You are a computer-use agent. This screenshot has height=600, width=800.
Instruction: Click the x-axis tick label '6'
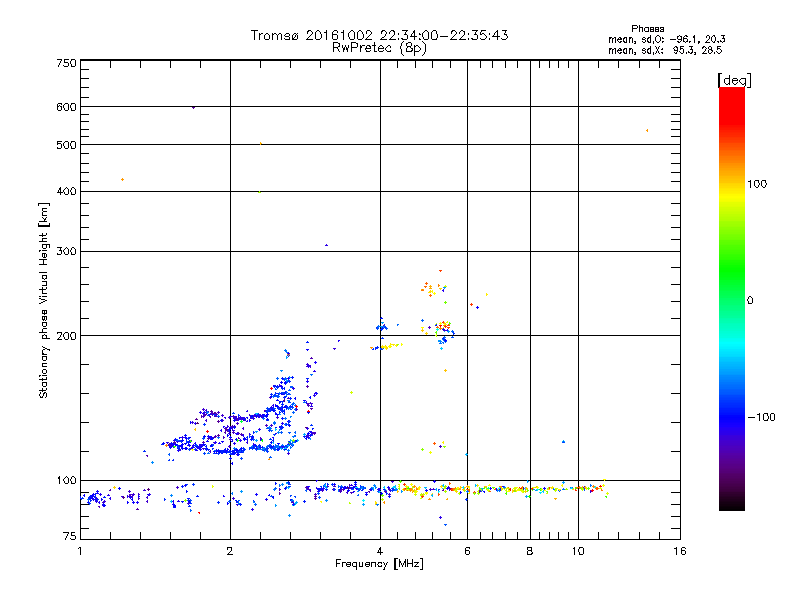pos(467,551)
